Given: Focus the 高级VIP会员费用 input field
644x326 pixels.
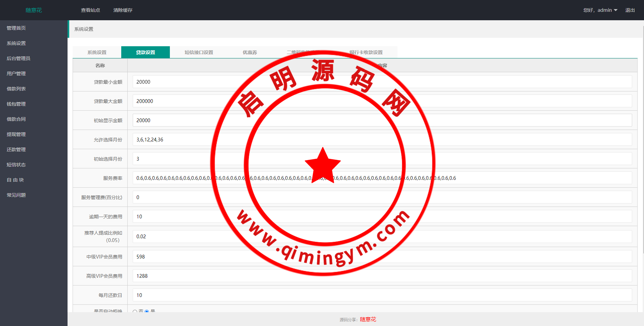Looking at the screenshot, I should (382, 276).
